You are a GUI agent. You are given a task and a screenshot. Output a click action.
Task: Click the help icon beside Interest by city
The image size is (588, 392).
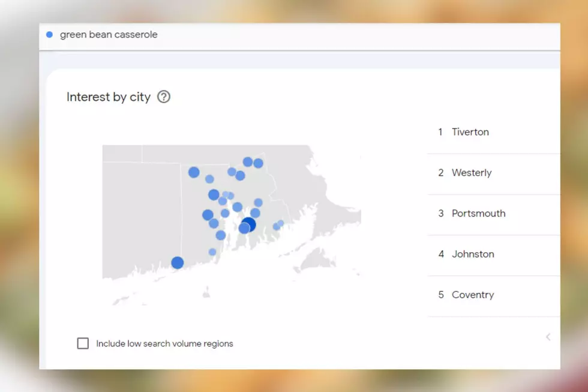[163, 97]
